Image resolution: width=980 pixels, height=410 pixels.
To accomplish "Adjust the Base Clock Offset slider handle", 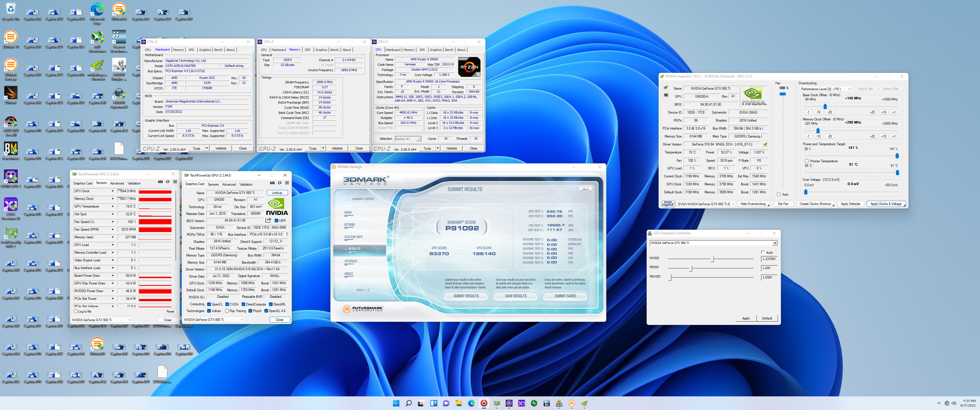I will pos(825,106).
